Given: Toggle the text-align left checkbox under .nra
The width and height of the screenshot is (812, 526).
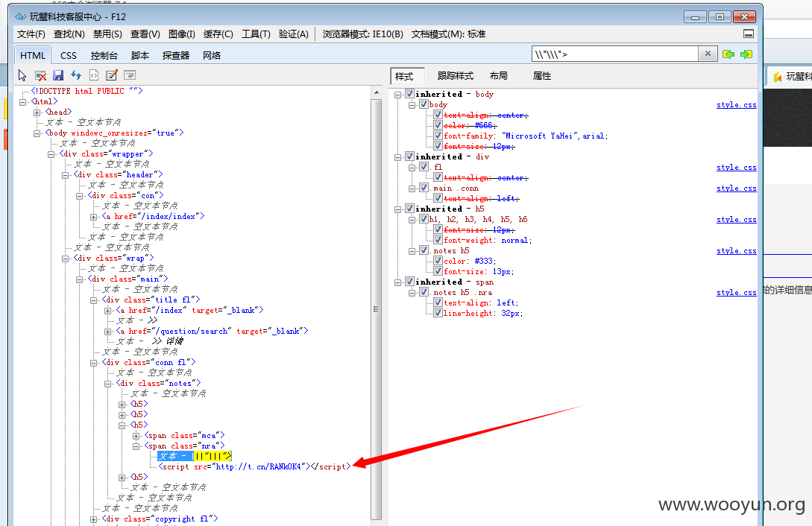Looking at the screenshot, I should click(438, 302).
